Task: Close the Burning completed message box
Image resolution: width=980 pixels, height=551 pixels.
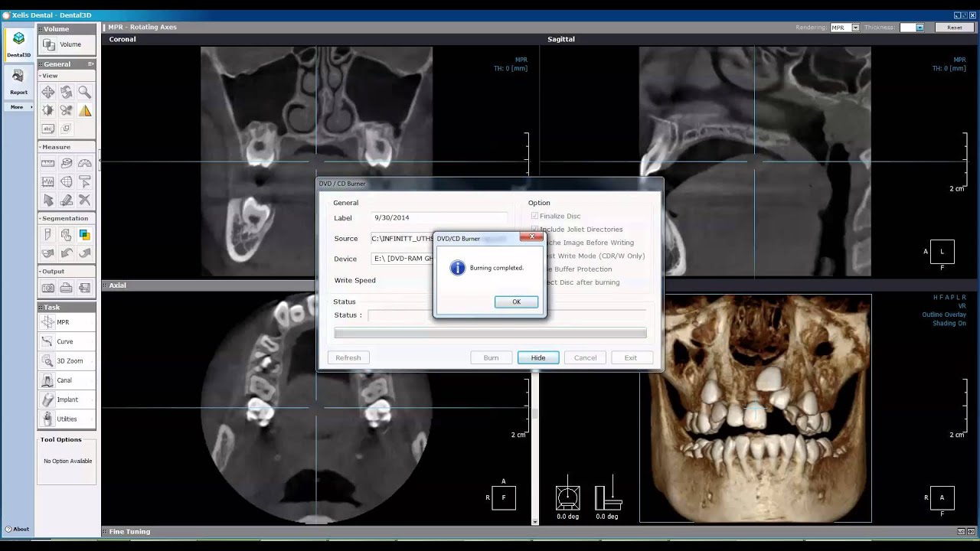Action: [x=531, y=237]
